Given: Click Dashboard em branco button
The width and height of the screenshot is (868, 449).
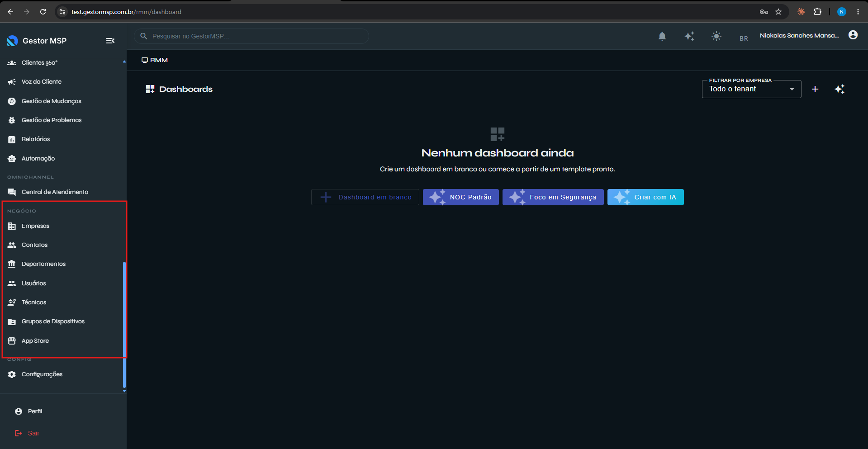Looking at the screenshot, I should pos(365,197).
